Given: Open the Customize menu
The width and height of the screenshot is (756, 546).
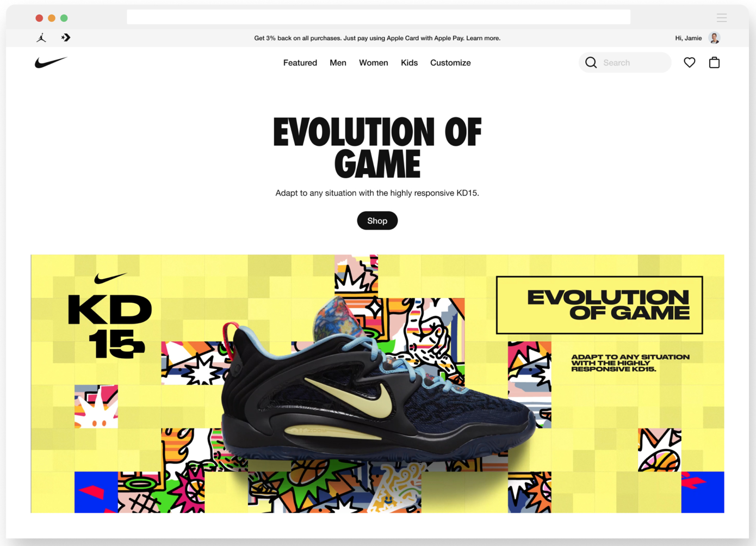Looking at the screenshot, I should tap(450, 63).
